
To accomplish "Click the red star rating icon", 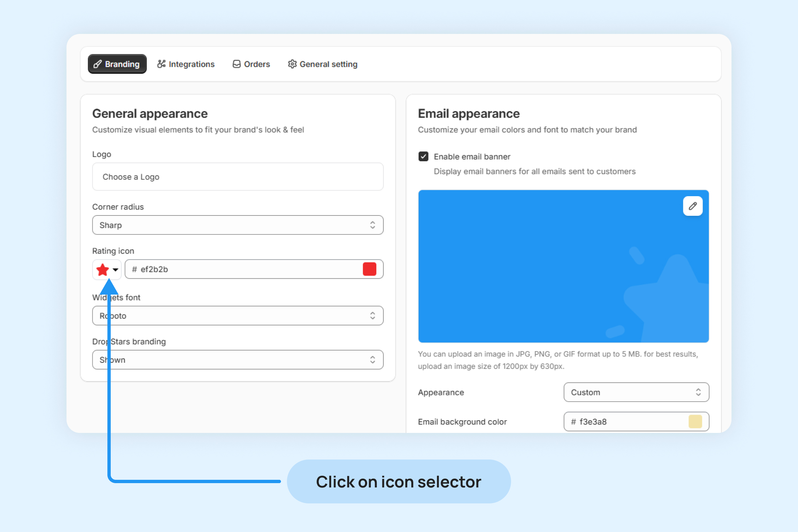I will 102,270.
